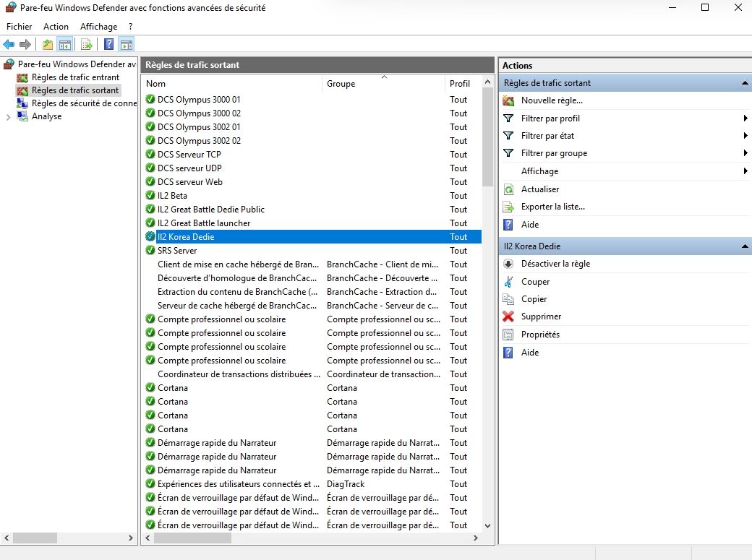This screenshot has height=560, width=752.
Task: Click the Nouvelle règle icon in Actions
Action: pyautogui.click(x=508, y=100)
